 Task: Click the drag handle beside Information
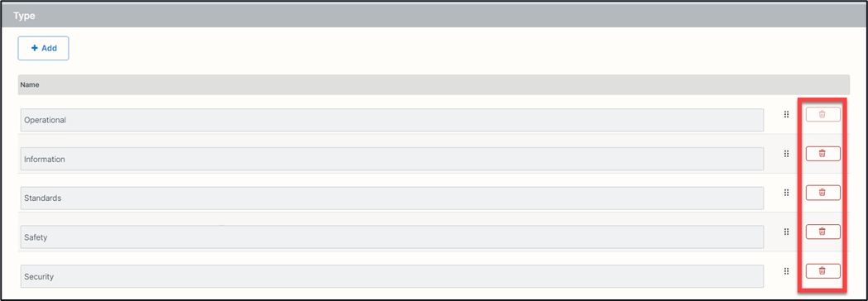coord(786,154)
